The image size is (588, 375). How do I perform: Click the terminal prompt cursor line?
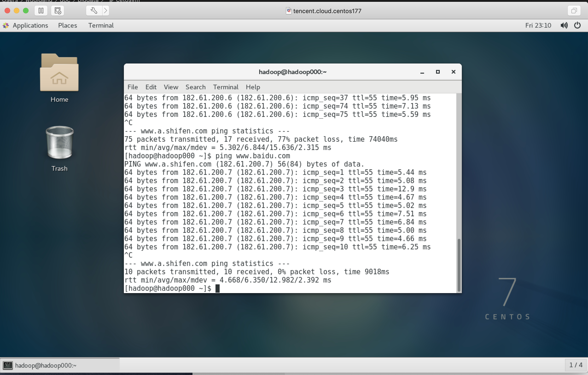click(x=172, y=288)
